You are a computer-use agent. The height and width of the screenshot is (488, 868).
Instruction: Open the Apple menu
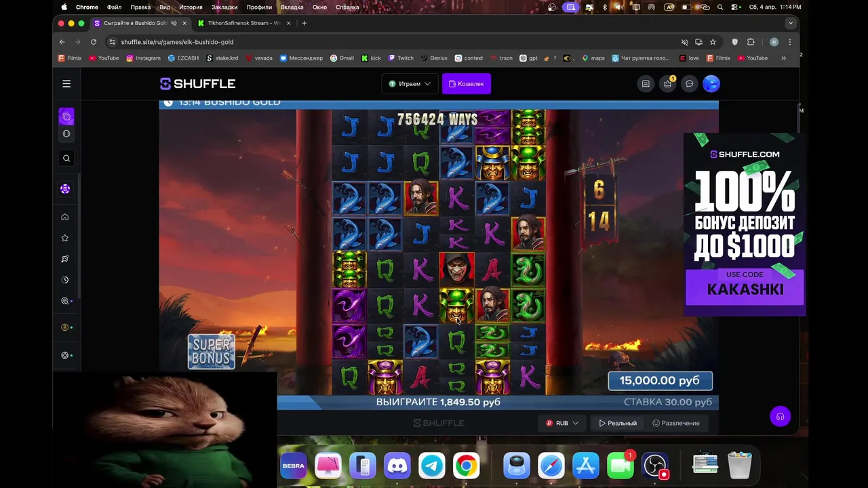tap(64, 7)
